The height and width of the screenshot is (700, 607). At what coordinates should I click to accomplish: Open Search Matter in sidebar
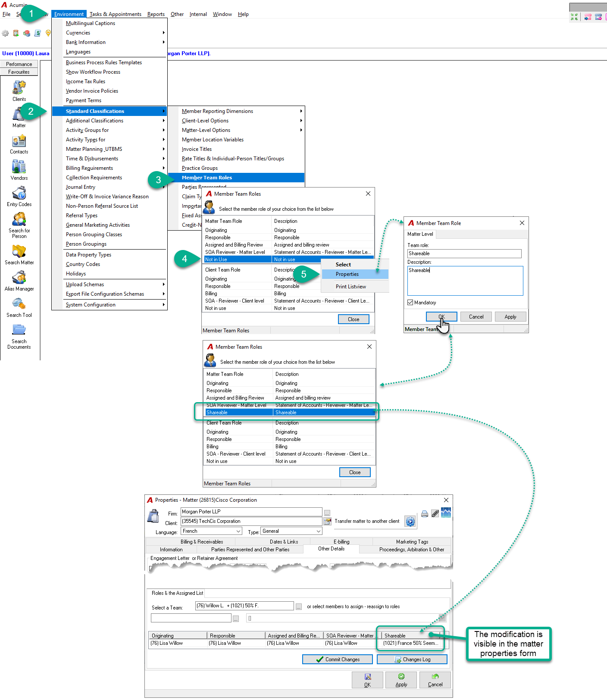tap(19, 255)
